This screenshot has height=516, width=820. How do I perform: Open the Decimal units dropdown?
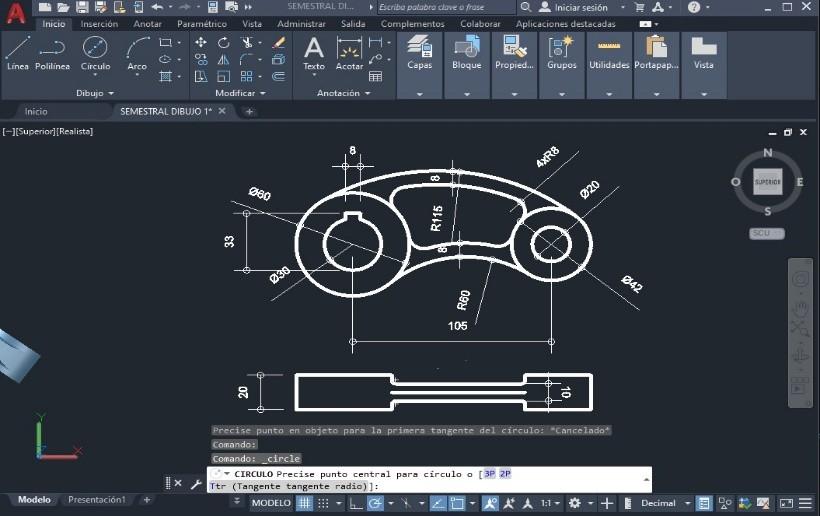click(664, 503)
